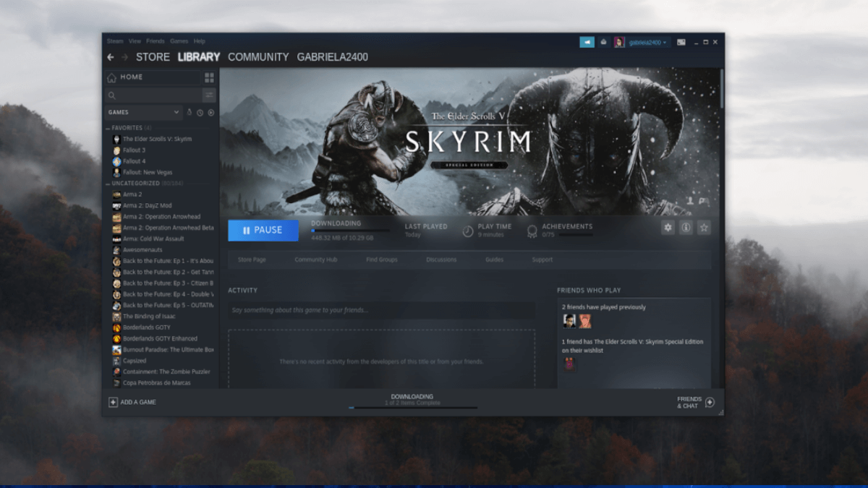Pause the Skyrim download
868x488 pixels.
pyautogui.click(x=263, y=230)
